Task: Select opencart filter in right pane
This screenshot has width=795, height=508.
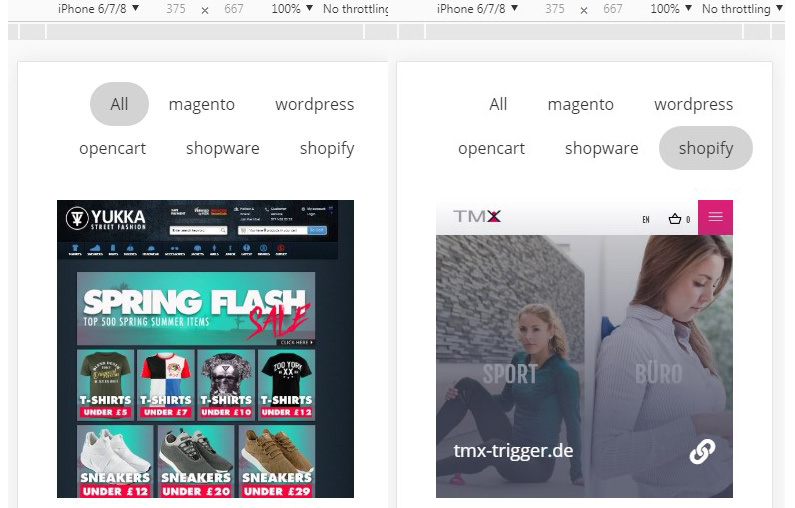Action: coord(491,149)
